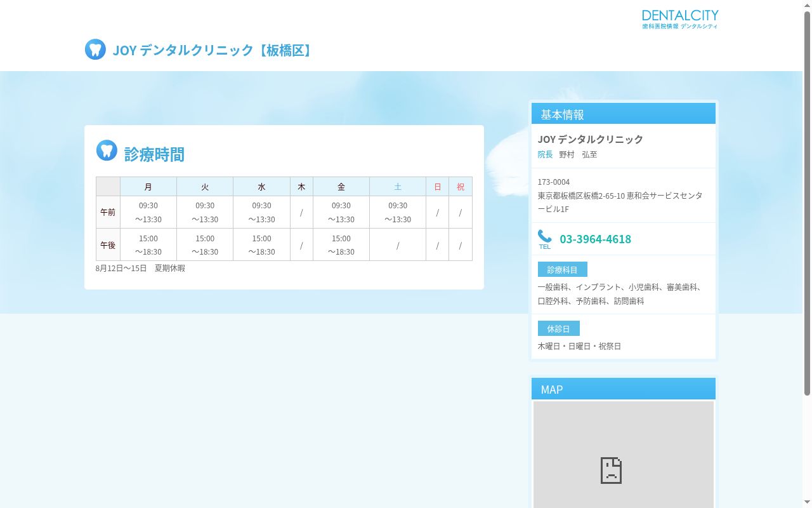
Task: Click the 金 column header
Action: click(341, 187)
